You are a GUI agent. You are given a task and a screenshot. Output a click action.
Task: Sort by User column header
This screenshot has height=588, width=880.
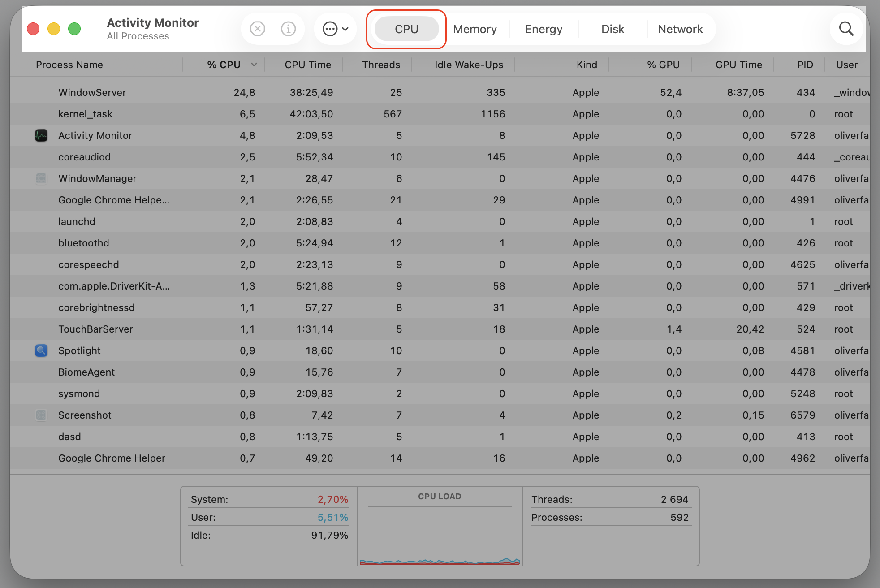pyautogui.click(x=847, y=65)
